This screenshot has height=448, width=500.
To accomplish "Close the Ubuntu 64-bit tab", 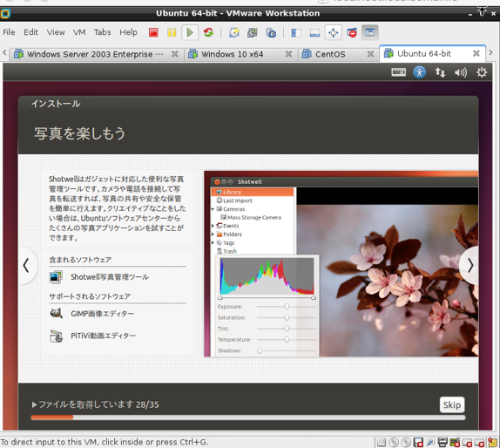I will pyautogui.click(x=476, y=53).
